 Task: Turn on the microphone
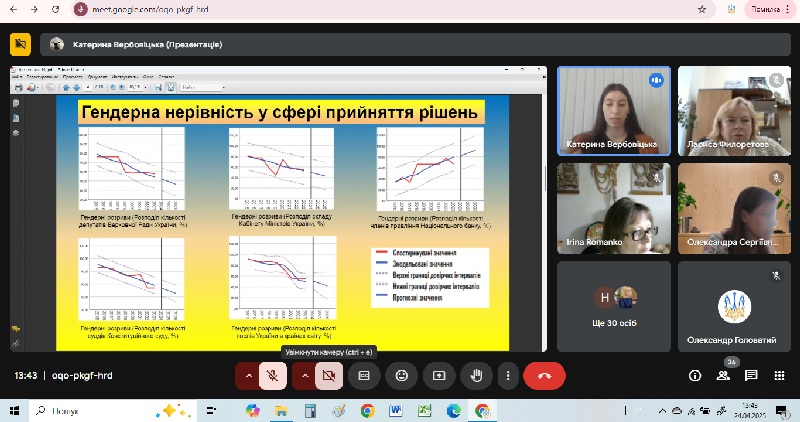coord(272,376)
